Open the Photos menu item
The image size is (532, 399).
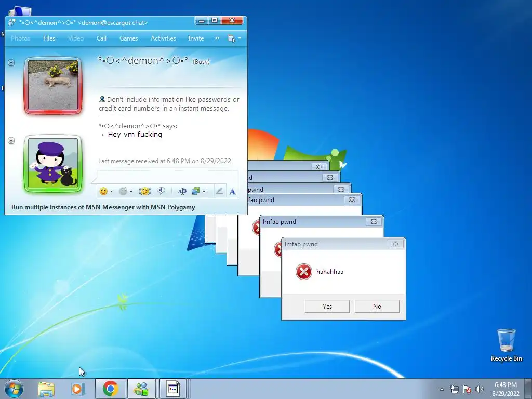click(x=21, y=38)
